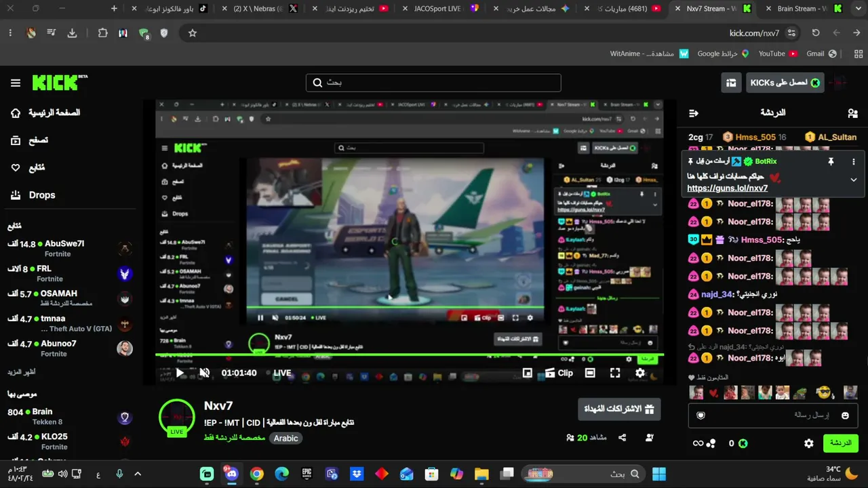Open the Windows Start menu

658,474
